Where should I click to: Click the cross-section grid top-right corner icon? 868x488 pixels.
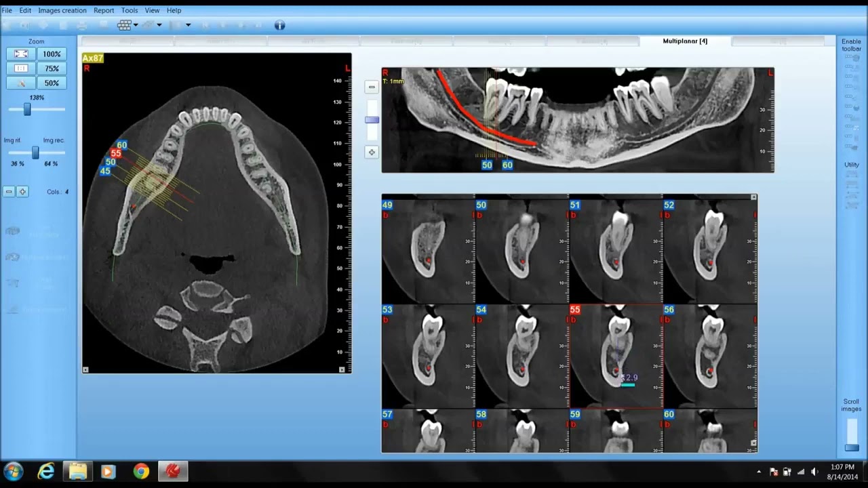coord(753,197)
